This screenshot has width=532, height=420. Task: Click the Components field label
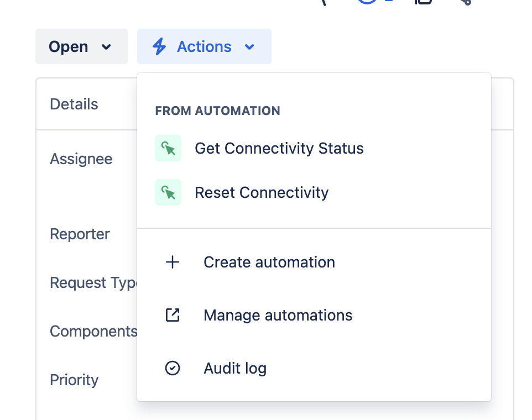click(93, 331)
